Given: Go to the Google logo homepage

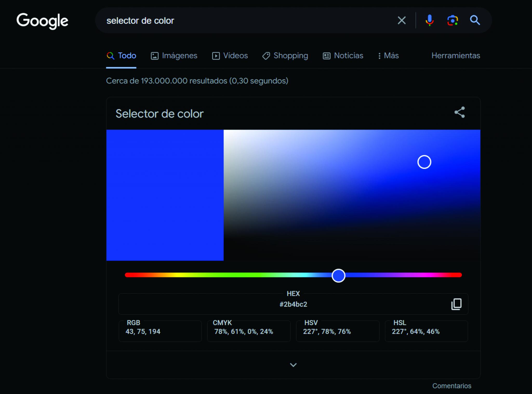Looking at the screenshot, I should [x=42, y=21].
